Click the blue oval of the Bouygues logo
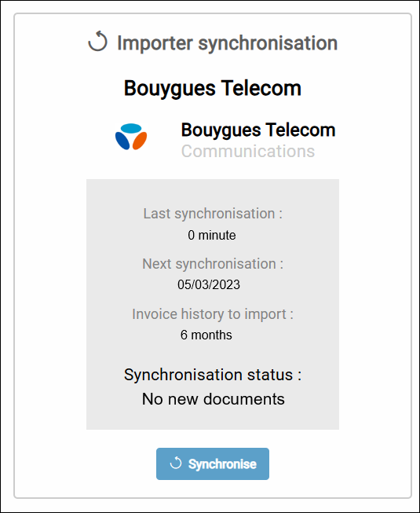 [122, 141]
